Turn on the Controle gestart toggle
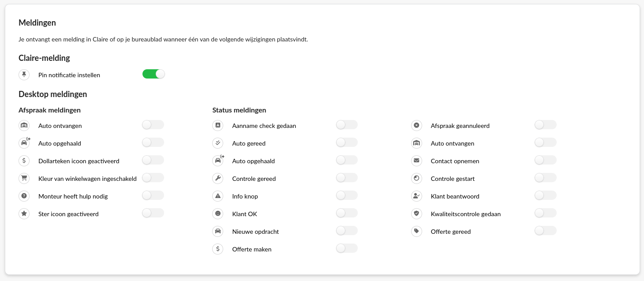 tap(545, 178)
